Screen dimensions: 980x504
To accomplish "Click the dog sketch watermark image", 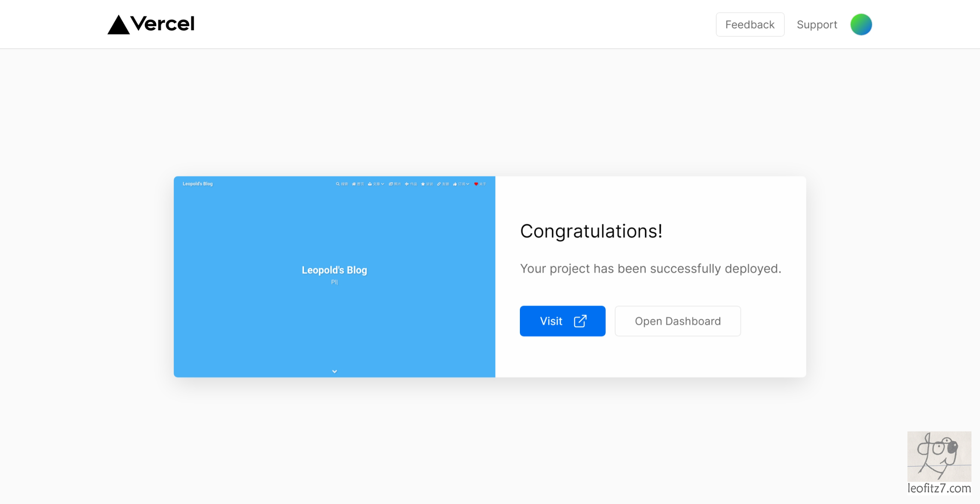I will pyautogui.click(x=939, y=456).
